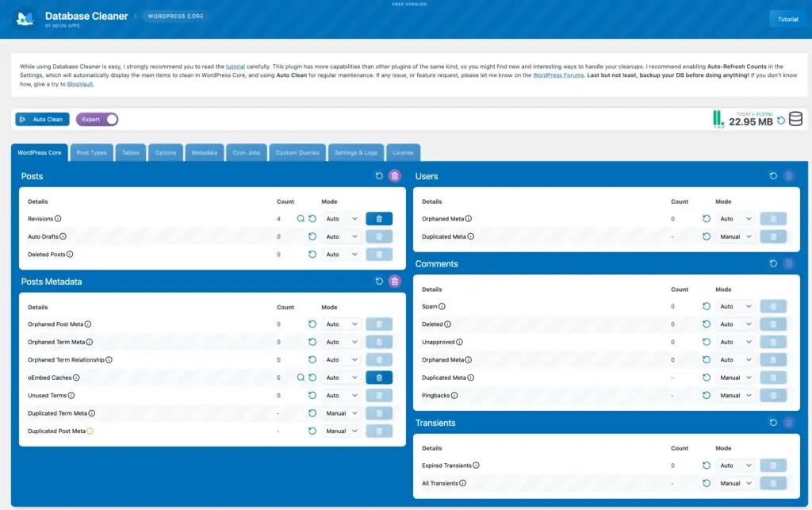The image size is (812, 510).
Task: Switch to the Cron Jobs tab
Action: [x=247, y=153]
